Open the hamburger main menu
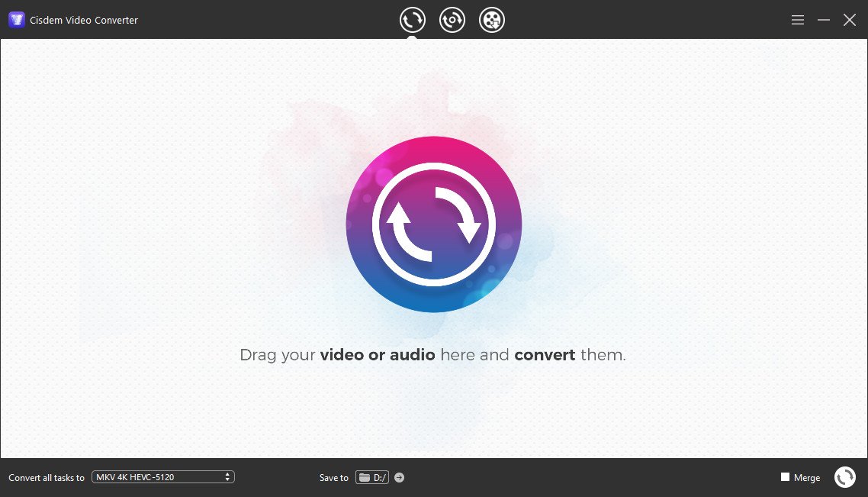This screenshot has width=868, height=497. click(x=798, y=21)
